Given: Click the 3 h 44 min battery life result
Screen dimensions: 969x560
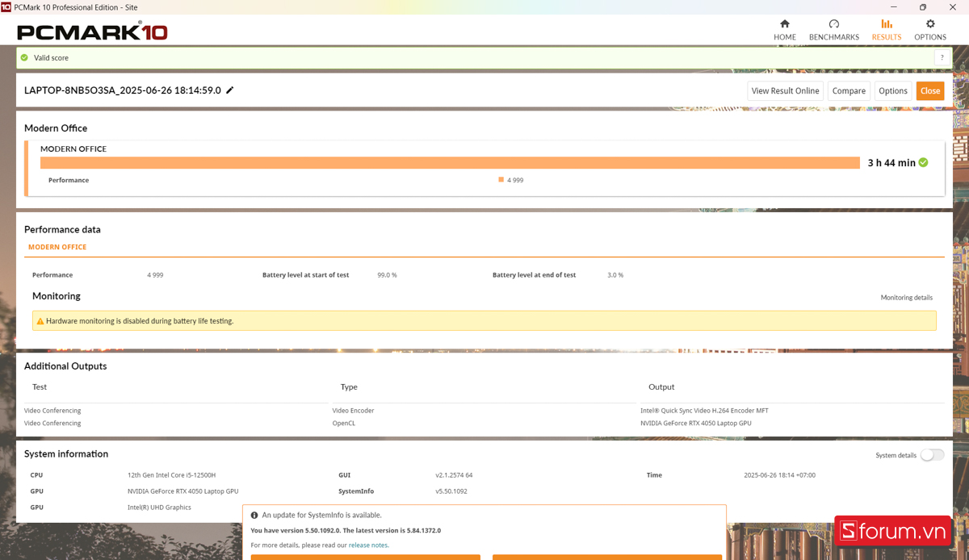Looking at the screenshot, I should [x=891, y=163].
